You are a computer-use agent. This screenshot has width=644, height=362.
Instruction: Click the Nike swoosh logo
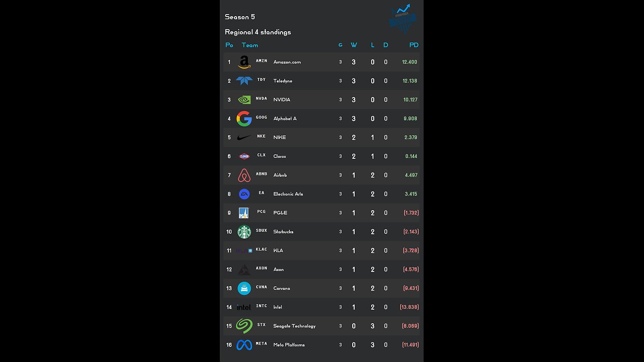(x=244, y=137)
